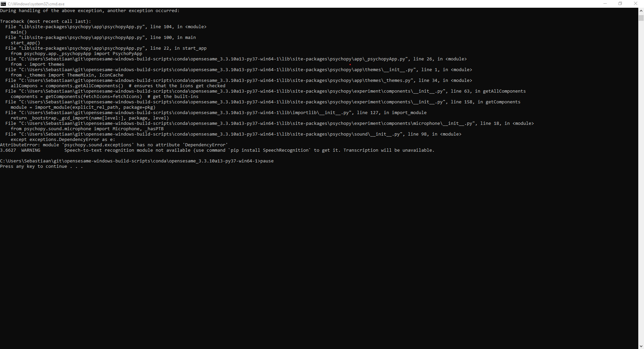
Task: Click the scrollbar down arrow
Action: point(641,347)
